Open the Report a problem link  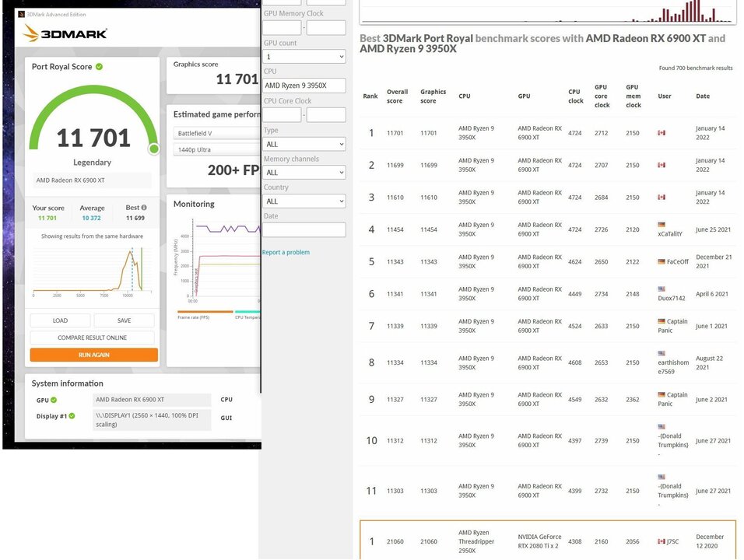tap(286, 252)
